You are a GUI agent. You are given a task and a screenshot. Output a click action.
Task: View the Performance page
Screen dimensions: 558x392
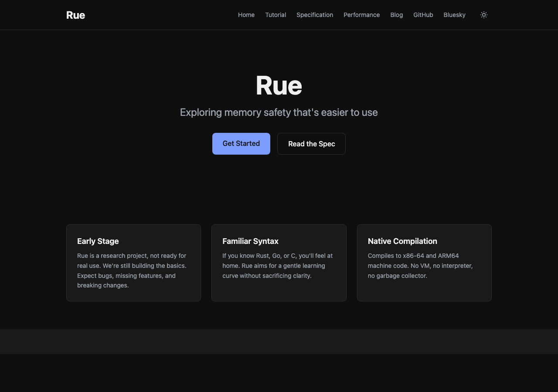(362, 14)
